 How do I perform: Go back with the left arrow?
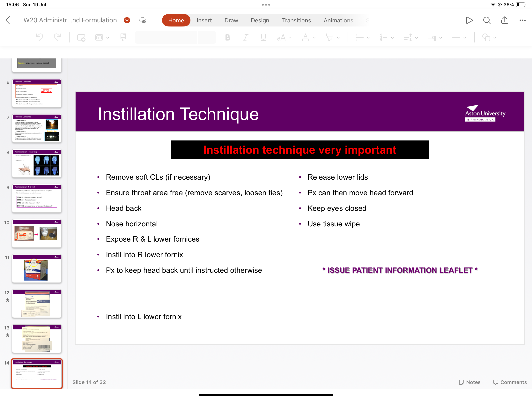tap(8, 20)
